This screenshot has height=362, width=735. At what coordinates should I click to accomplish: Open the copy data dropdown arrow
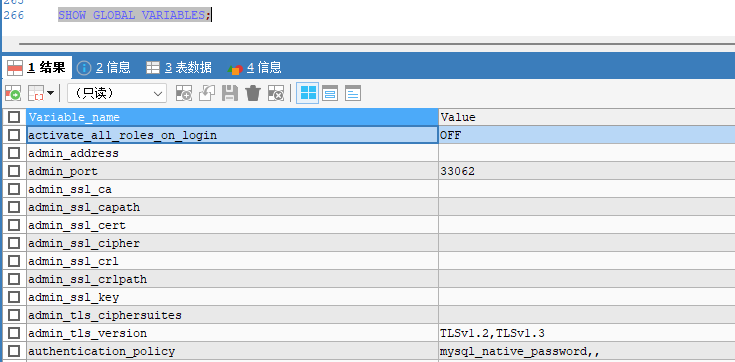(x=50, y=93)
